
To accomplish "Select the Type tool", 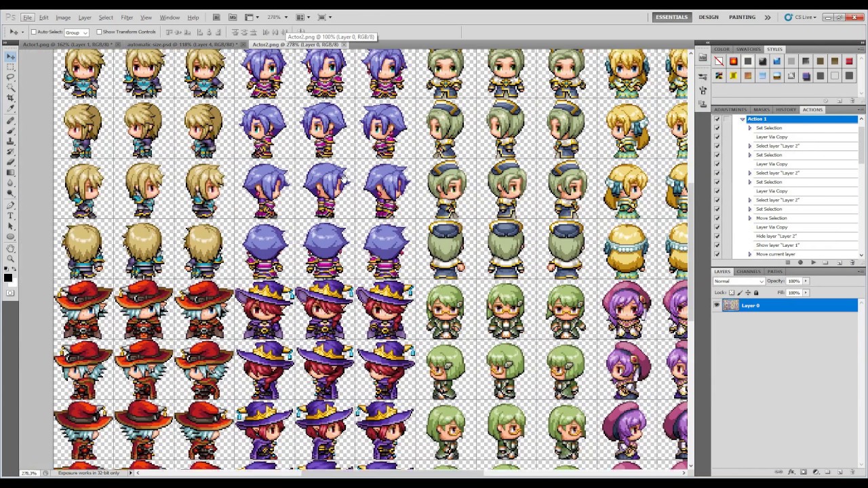I will [11, 215].
